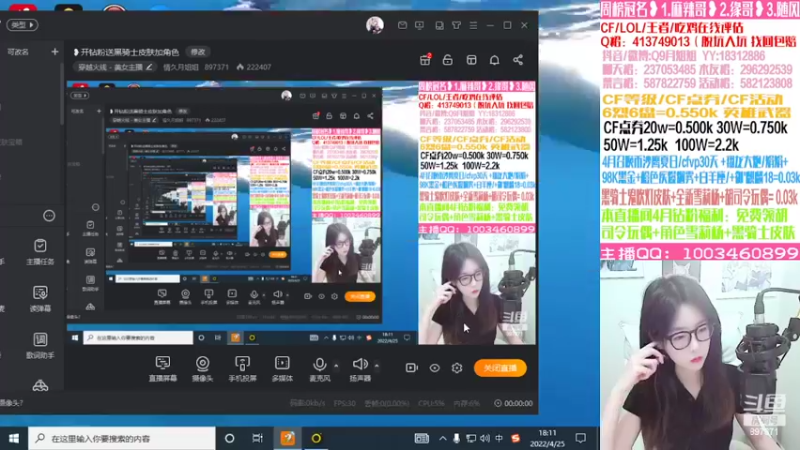This screenshot has width=800, height=450.
Task: Click the room number 897371
Action: 216,67
